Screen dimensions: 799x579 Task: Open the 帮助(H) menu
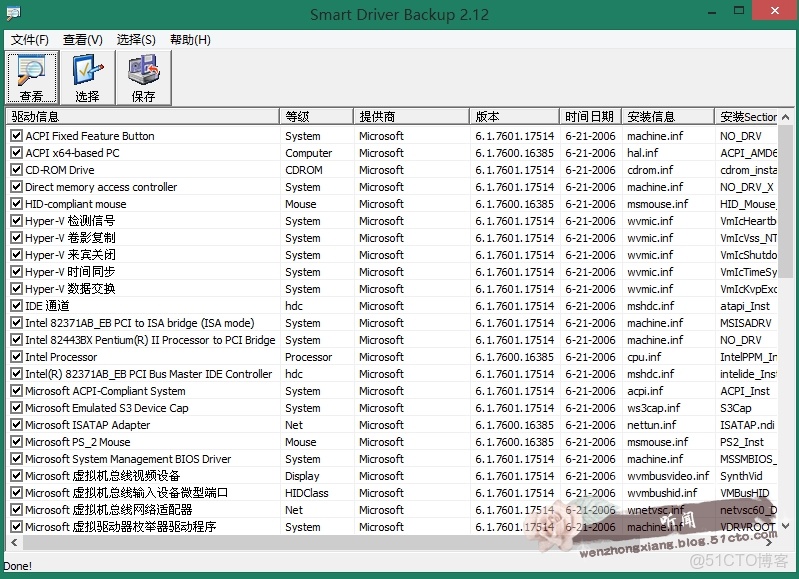click(190, 40)
